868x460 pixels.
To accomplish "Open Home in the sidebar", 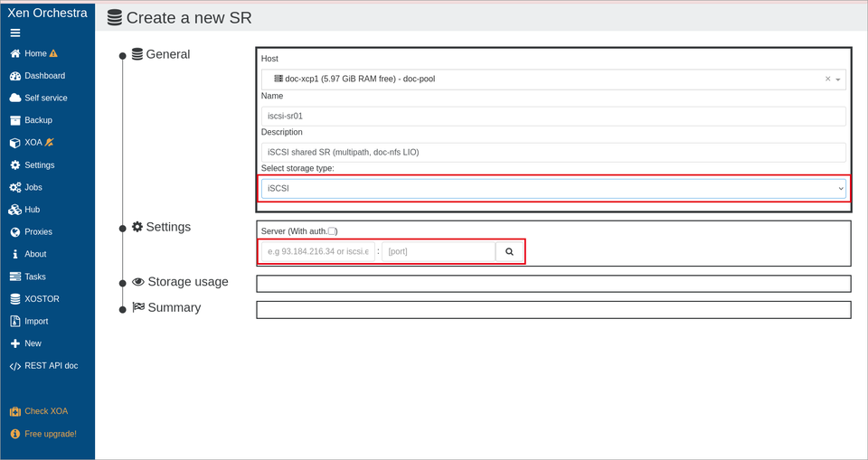I will point(35,53).
